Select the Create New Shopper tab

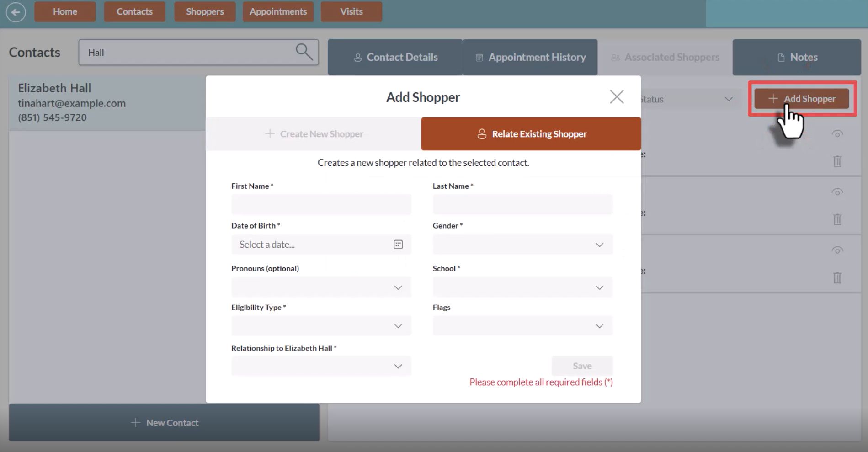(x=314, y=134)
